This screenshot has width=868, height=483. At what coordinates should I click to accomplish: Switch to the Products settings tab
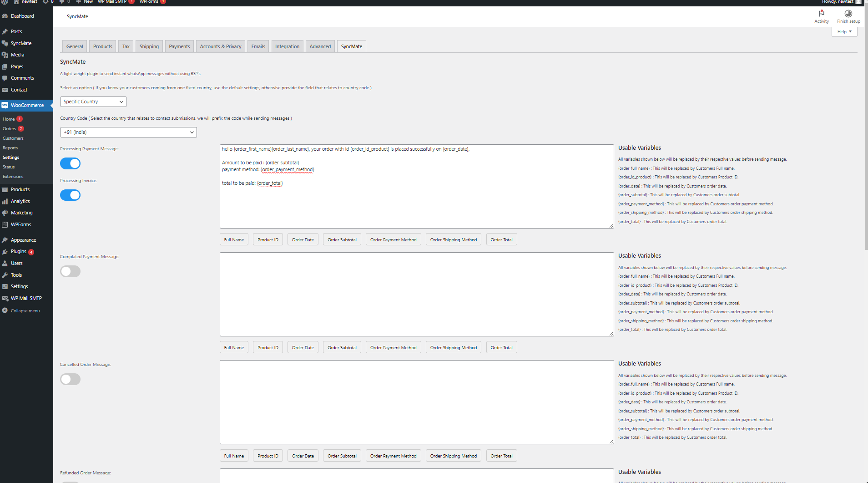click(102, 46)
